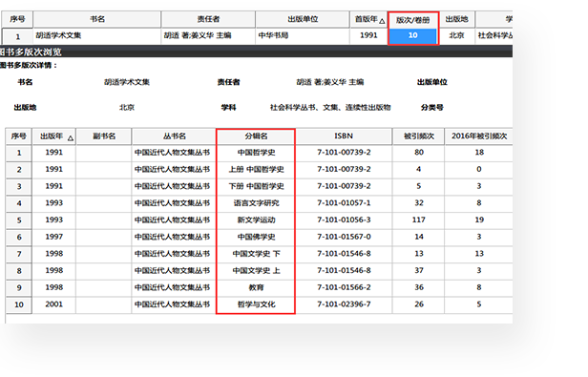
Task: Click the 版次/卷册 column header
Action: [413, 20]
